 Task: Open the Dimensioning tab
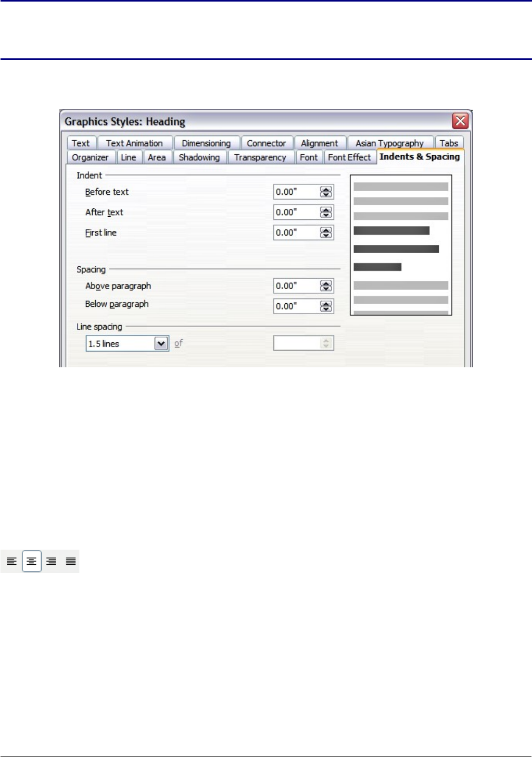point(206,143)
